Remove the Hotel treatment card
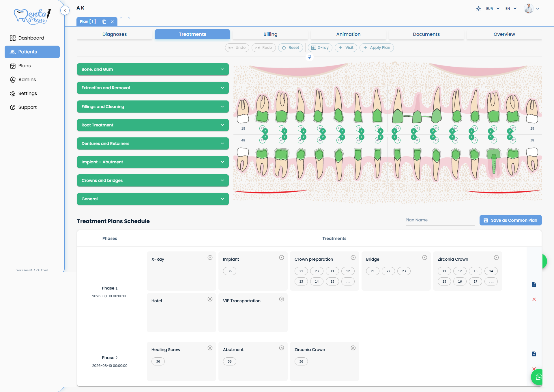554x392 pixels. pyautogui.click(x=210, y=299)
